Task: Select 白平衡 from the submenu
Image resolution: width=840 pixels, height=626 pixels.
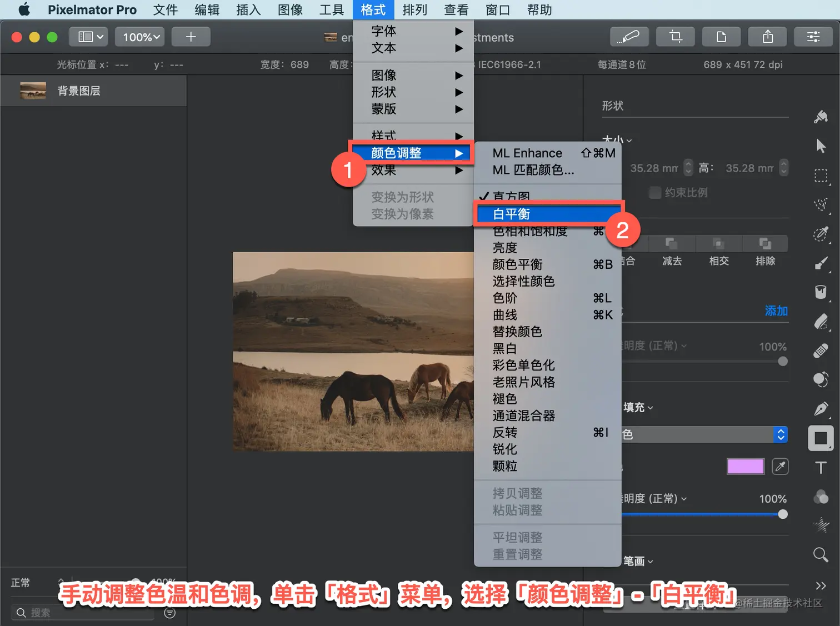Action: click(x=548, y=214)
